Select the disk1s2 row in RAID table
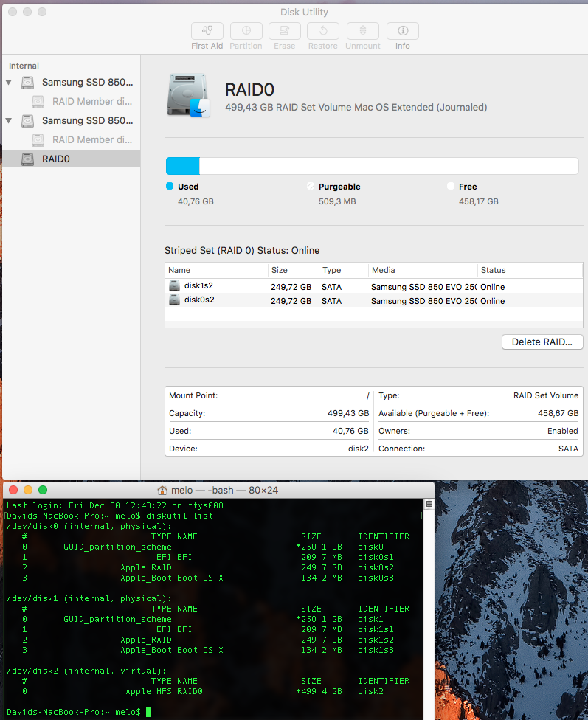 point(373,286)
